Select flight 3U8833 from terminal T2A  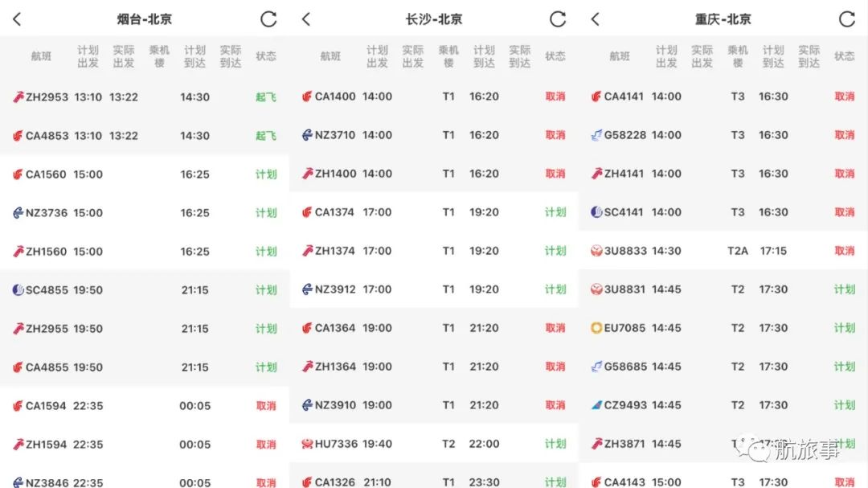[x=625, y=251]
